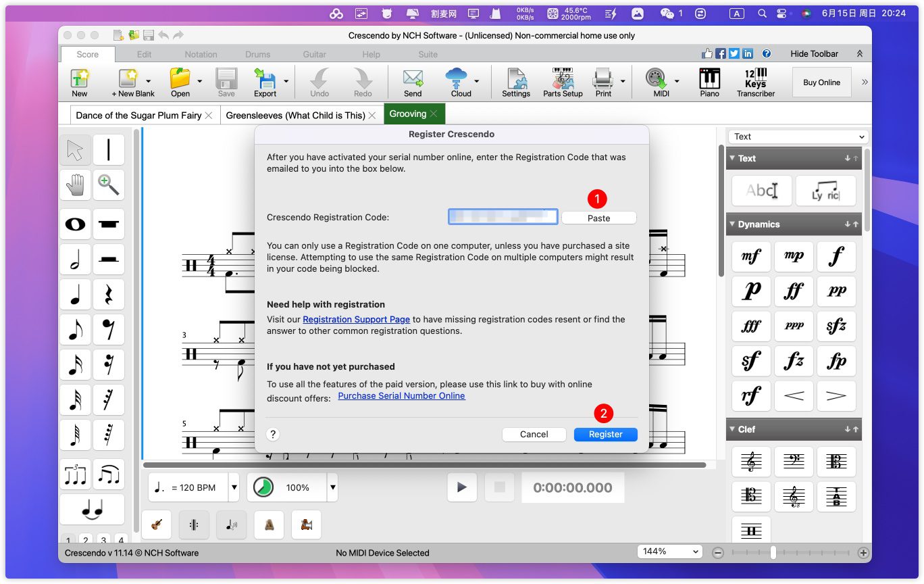Image resolution: width=924 pixels, height=584 pixels.
Task: Open the Greensleeves document tab
Action: point(295,116)
